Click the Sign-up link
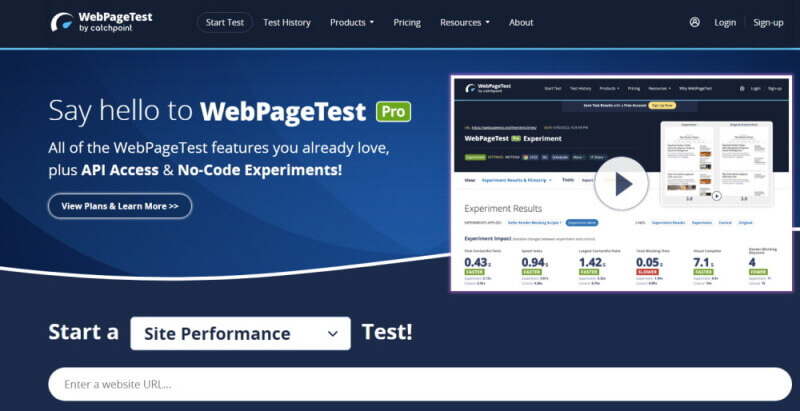 point(768,22)
